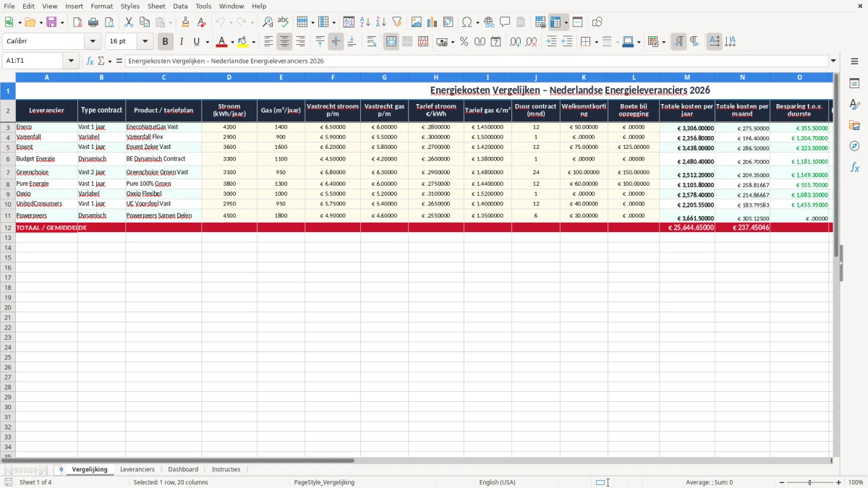868x488 pixels.
Task: Open the conditional formatting dropdown arrow
Action: [x=663, y=42]
